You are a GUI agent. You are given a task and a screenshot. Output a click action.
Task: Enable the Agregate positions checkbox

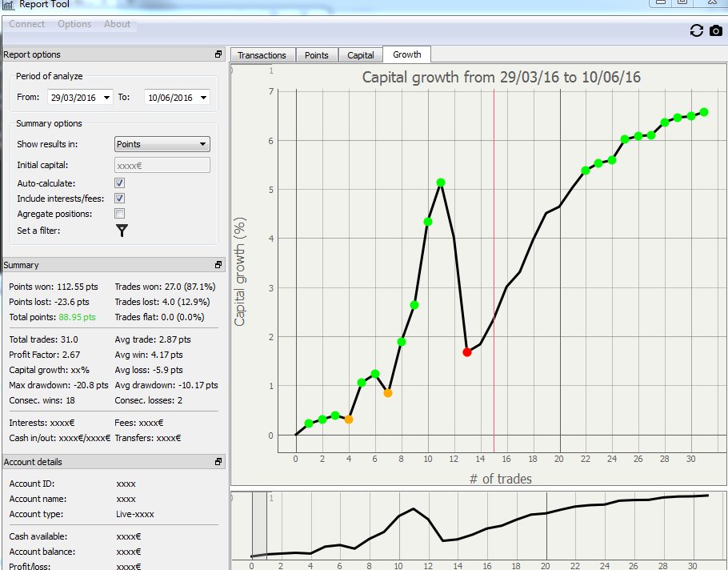pyautogui.click(x=120, y=214)
